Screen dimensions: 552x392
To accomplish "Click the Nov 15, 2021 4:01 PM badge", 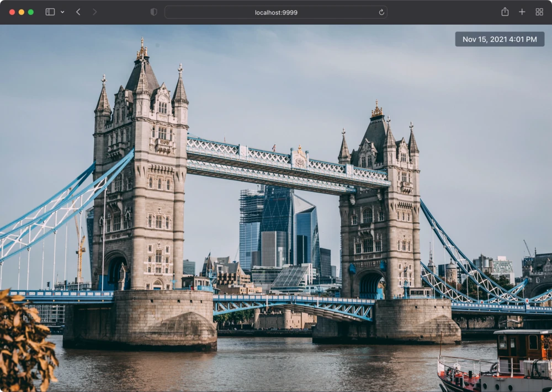I will pos(500,39).
